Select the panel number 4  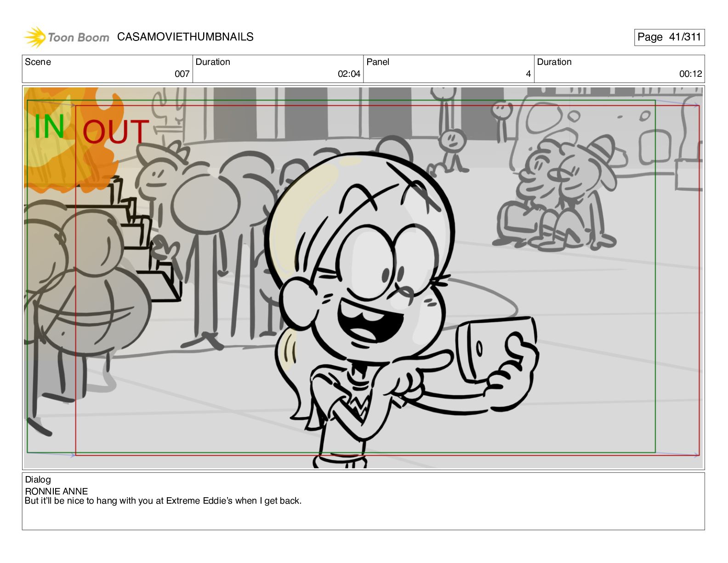pyautogui.click(x=529, y=74)
